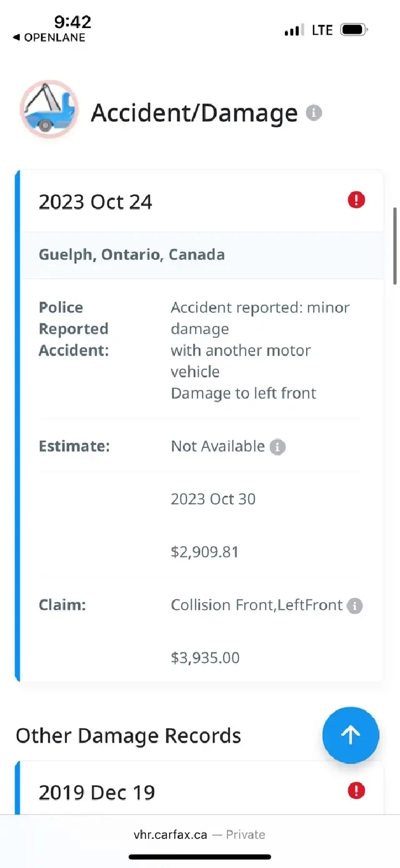
Task: Tap the Guelph, Ontario, Canada location row
Action: 132,255
